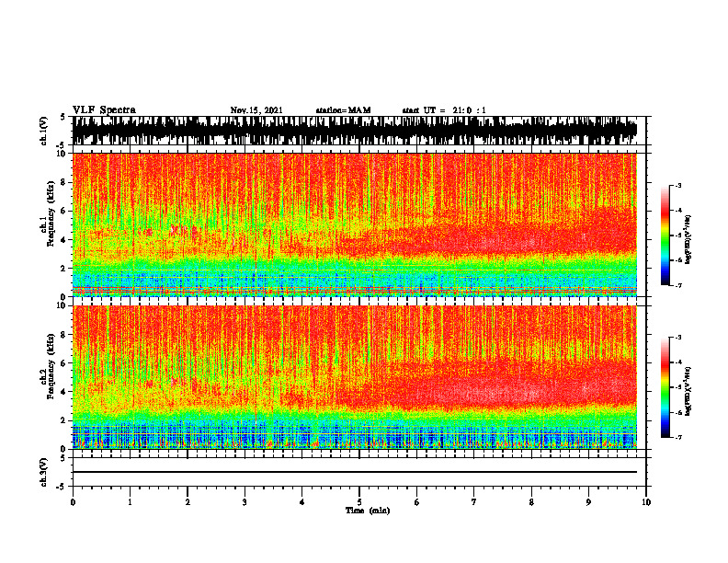Click time axis tick label '5'
Screen dimensions: 728x563
coord(359,502)
